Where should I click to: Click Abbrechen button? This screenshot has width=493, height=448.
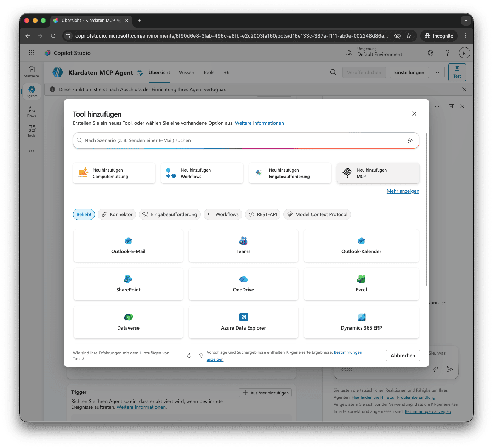(x=403, y=355)
